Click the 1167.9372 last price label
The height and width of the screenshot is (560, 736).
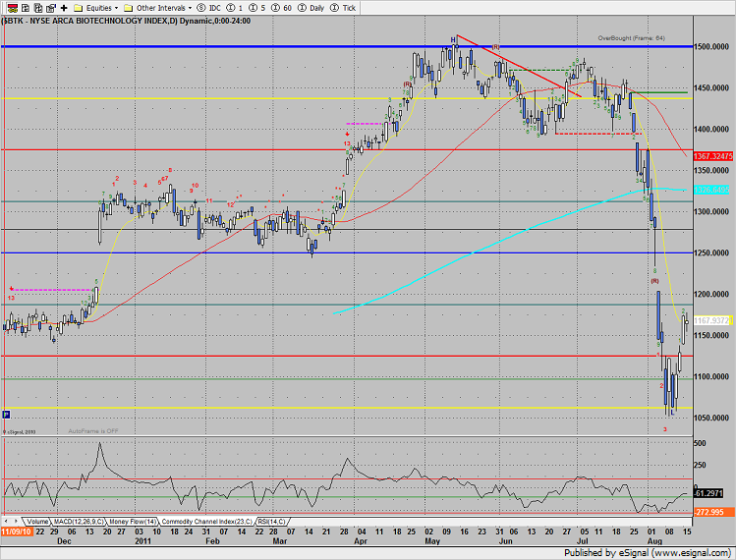click(x=712, y=320)
